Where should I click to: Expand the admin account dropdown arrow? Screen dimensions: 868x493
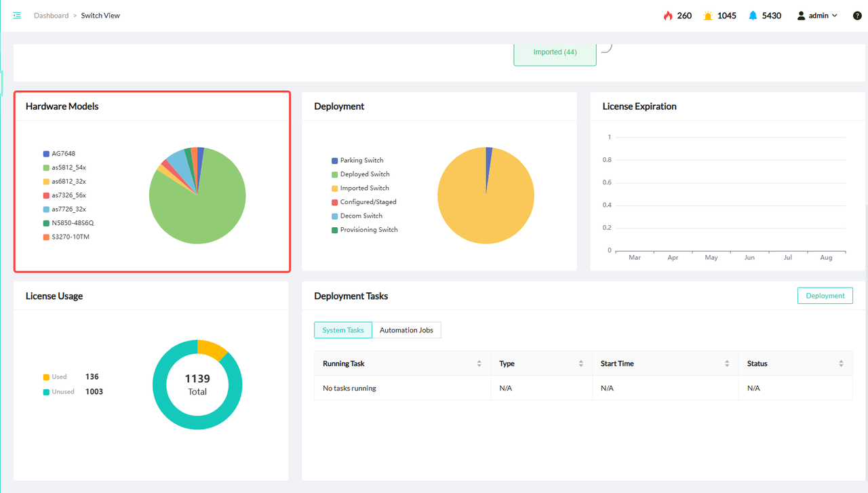(x=835, y=16)
